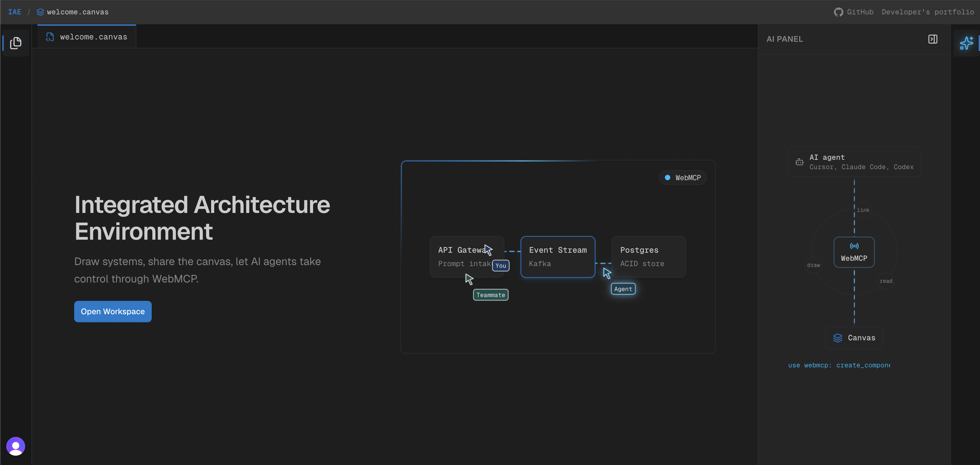
Task: Click the Agent cursor arrow
Action: 607,273
